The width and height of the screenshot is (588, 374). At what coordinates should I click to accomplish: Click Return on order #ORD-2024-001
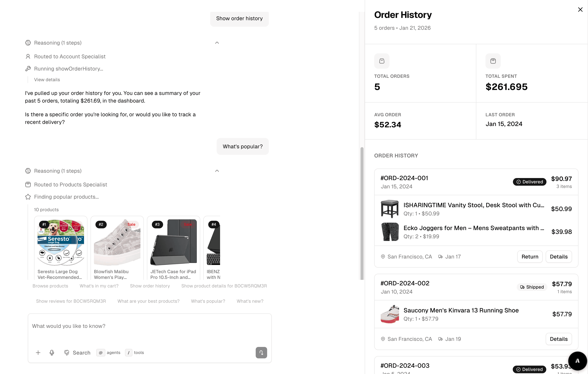point(530,257)
